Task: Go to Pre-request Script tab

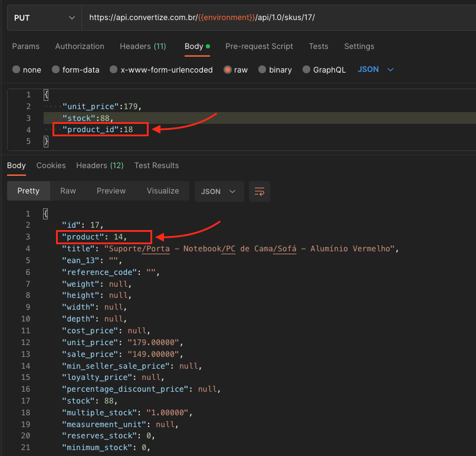Action: click(259, 46)
